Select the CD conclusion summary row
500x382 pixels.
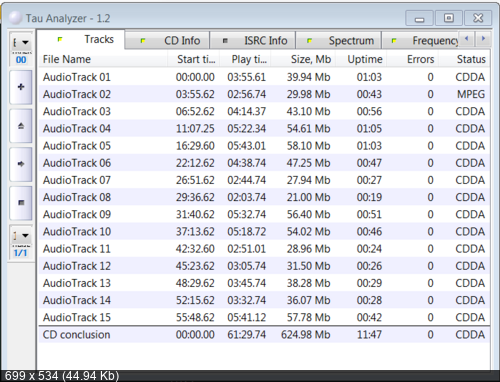[x=264, y=334]
